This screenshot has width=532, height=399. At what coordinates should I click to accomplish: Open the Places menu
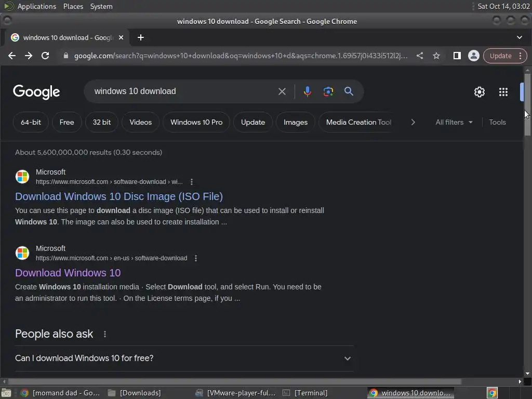point(73,6)
